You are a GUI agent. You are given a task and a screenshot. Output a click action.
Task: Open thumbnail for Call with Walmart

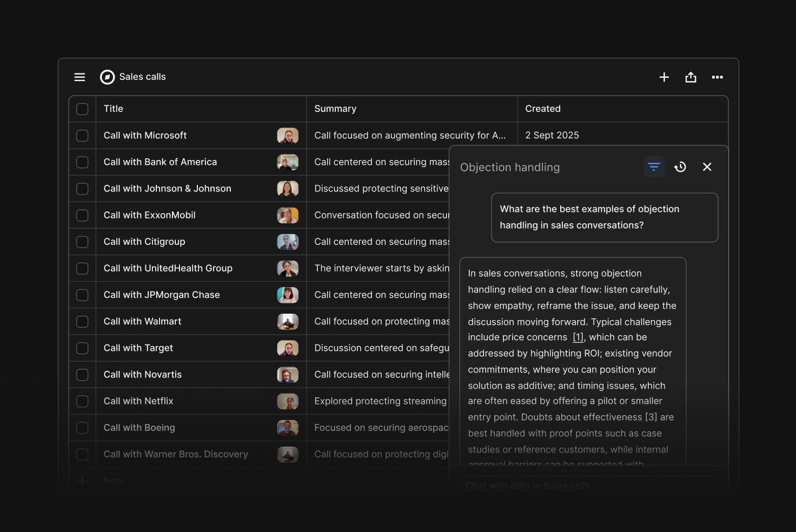coord(288,322)
